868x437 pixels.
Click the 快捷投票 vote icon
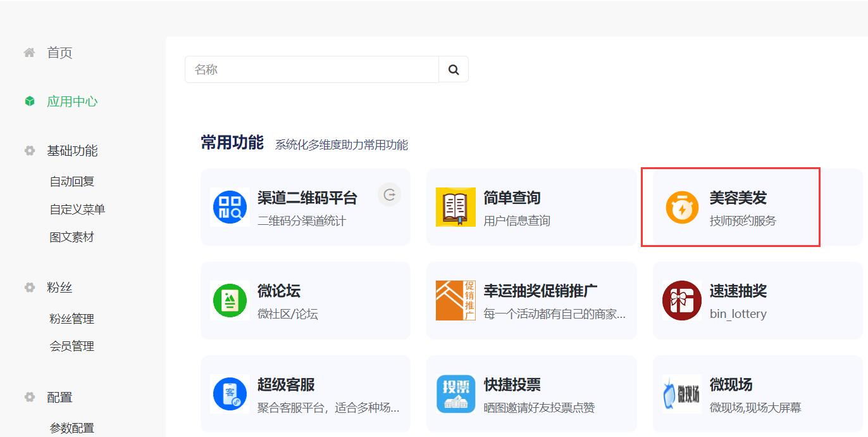pos(456,394)
